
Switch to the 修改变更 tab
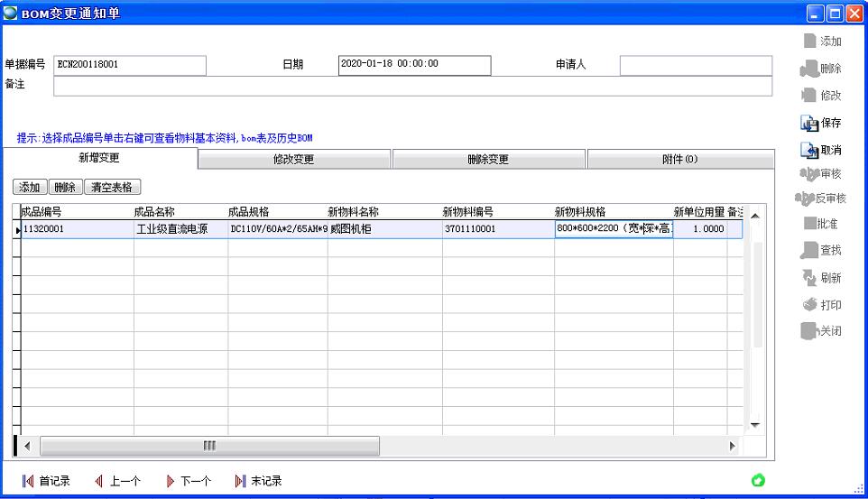pyautogui.click(x=293, y=160)
